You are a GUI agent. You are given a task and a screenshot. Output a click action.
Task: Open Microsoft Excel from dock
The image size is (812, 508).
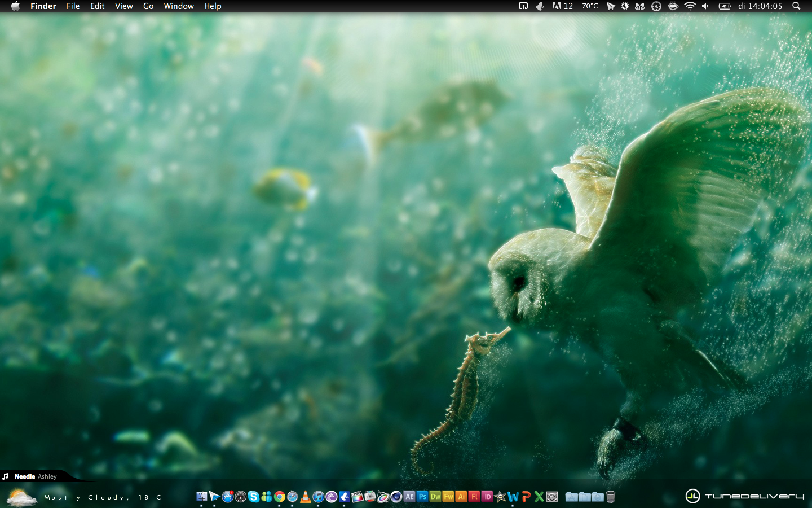tap(539, 497)
